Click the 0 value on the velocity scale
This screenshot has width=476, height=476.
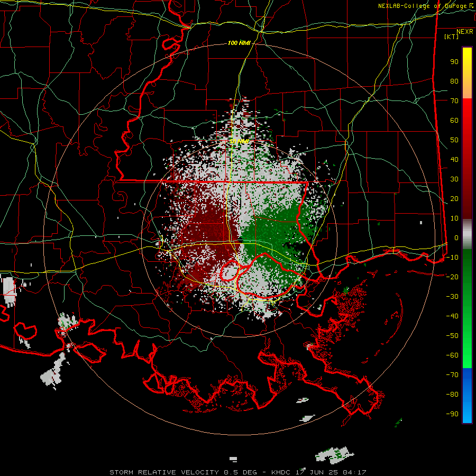coord(456,238)
